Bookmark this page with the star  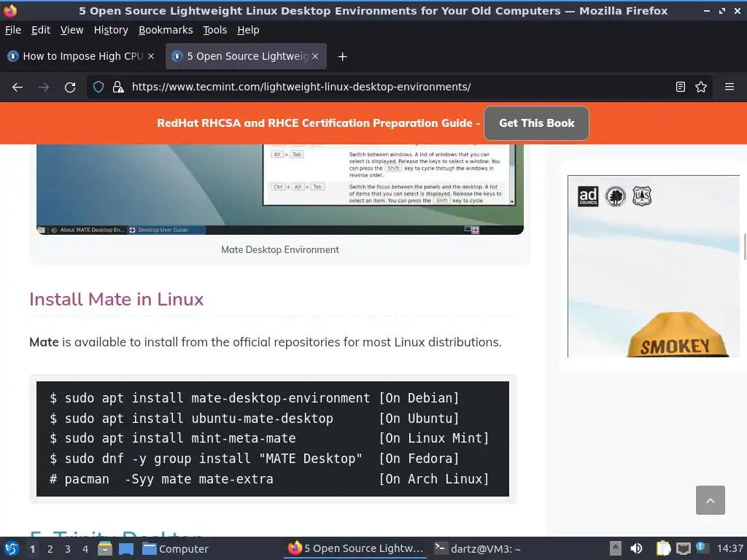(x=701, y=87)
